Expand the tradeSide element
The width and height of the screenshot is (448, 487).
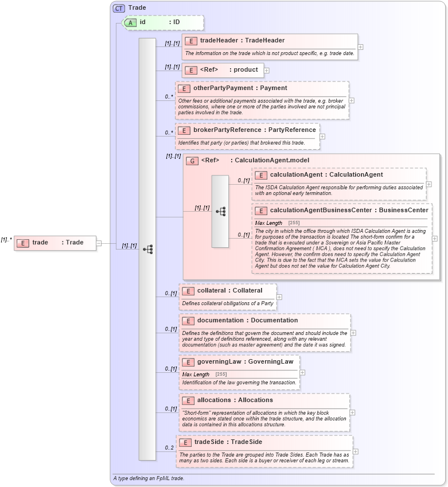356,451
